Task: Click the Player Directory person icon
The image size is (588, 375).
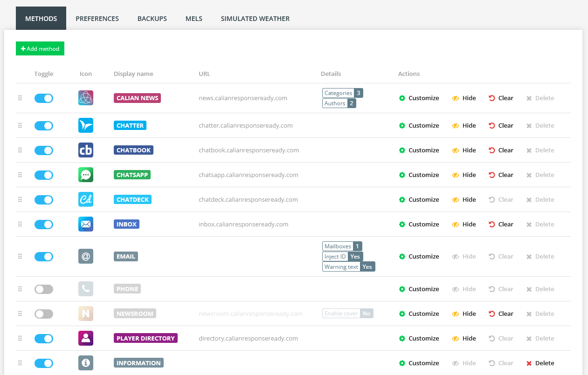Action: point(86,338)
